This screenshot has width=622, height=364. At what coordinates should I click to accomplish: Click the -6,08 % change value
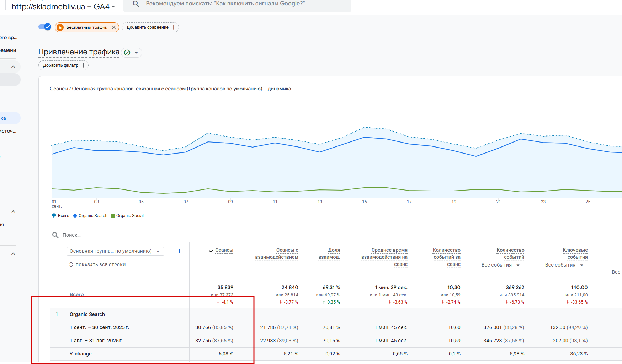point(225,354)
